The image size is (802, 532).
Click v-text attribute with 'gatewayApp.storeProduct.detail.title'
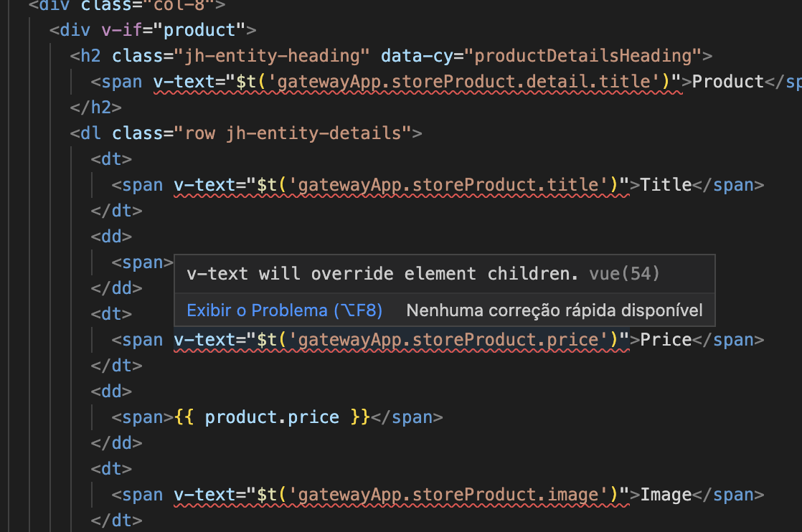418,82
